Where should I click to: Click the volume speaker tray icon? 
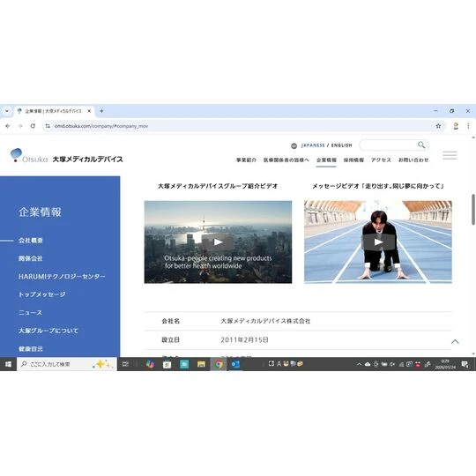pos(392,364)
